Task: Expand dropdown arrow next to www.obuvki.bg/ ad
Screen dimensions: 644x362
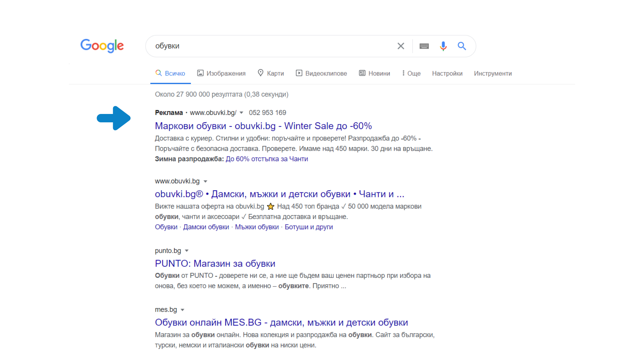Action: (241, 113)
